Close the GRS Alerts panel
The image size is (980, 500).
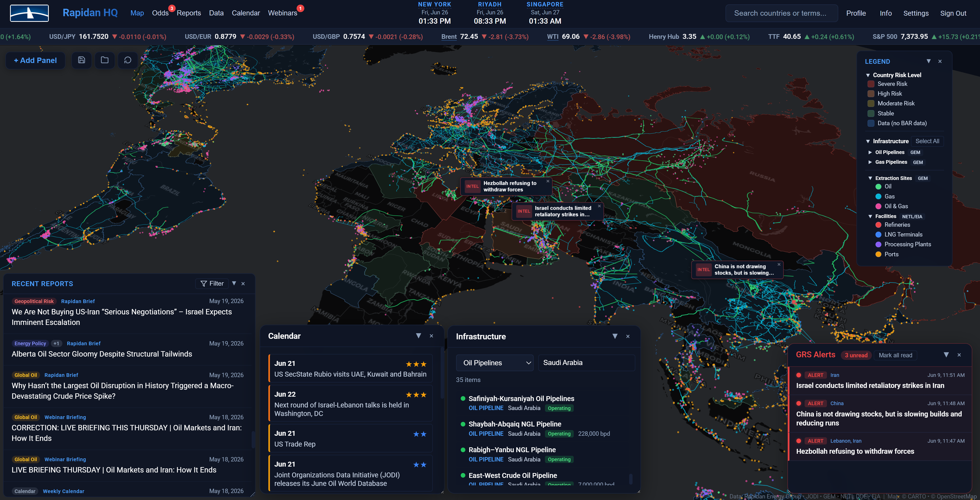coord(959,355)
